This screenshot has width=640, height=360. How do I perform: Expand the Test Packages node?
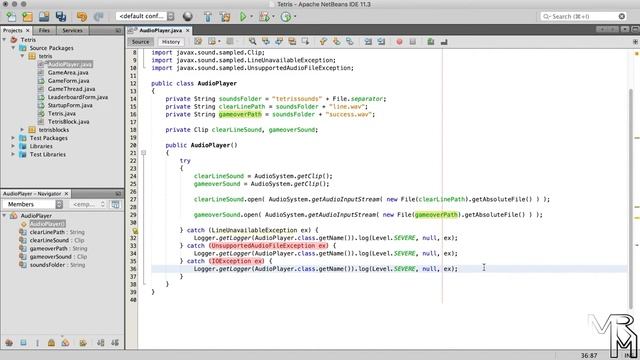pyautogui.click(x=13, y=138)
